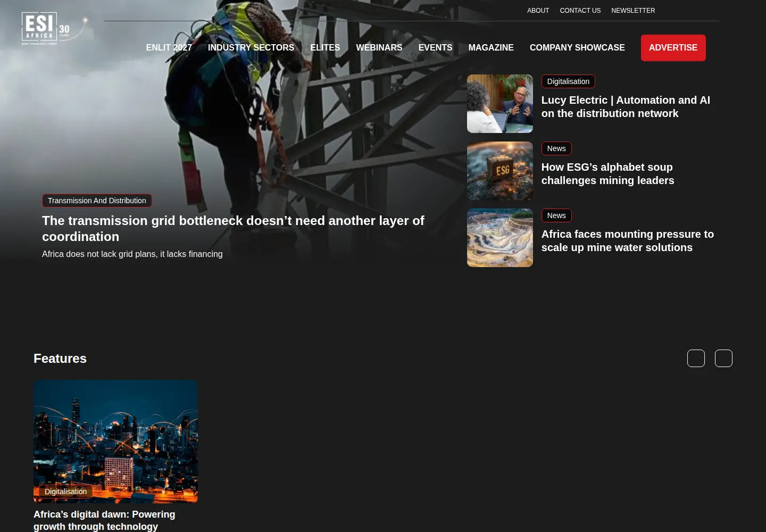Open the INDUSTRY SECTORS menu

tap(251, 48)
